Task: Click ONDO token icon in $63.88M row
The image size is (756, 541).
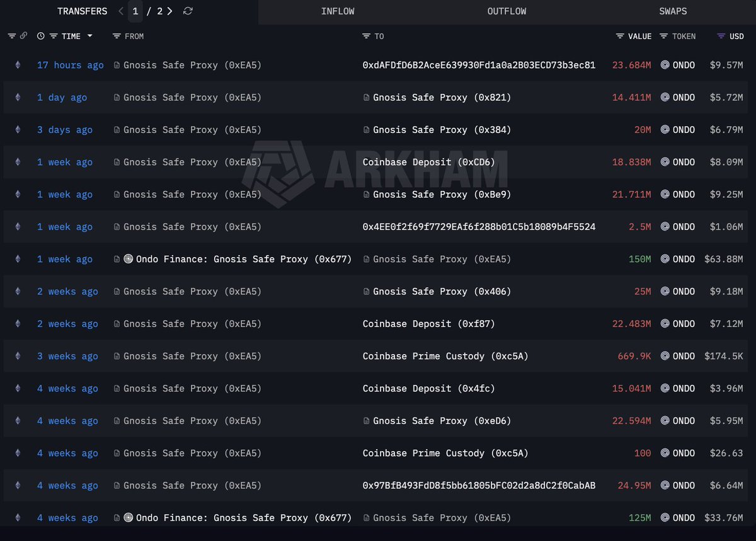Action: pos(665,259)
